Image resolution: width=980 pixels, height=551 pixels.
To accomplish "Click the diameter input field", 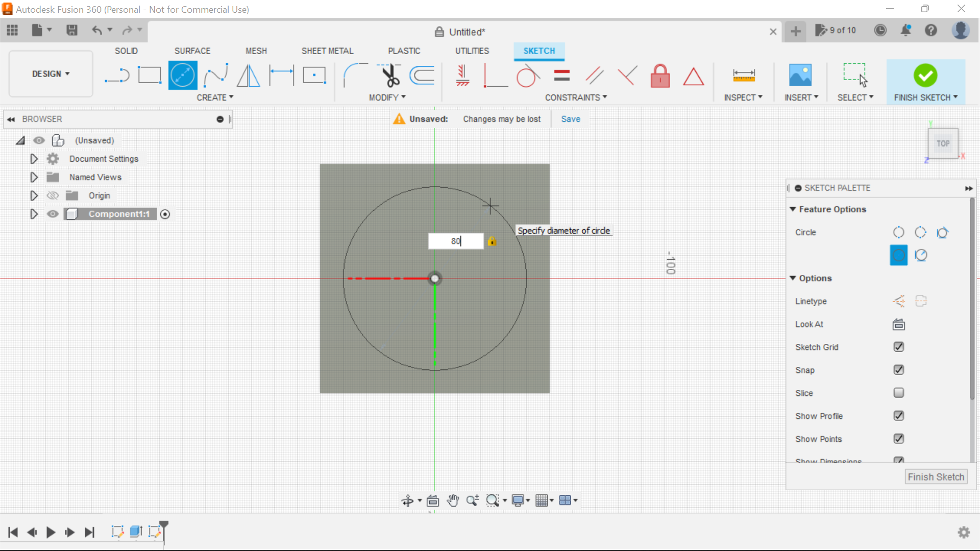I will point(456,241).
